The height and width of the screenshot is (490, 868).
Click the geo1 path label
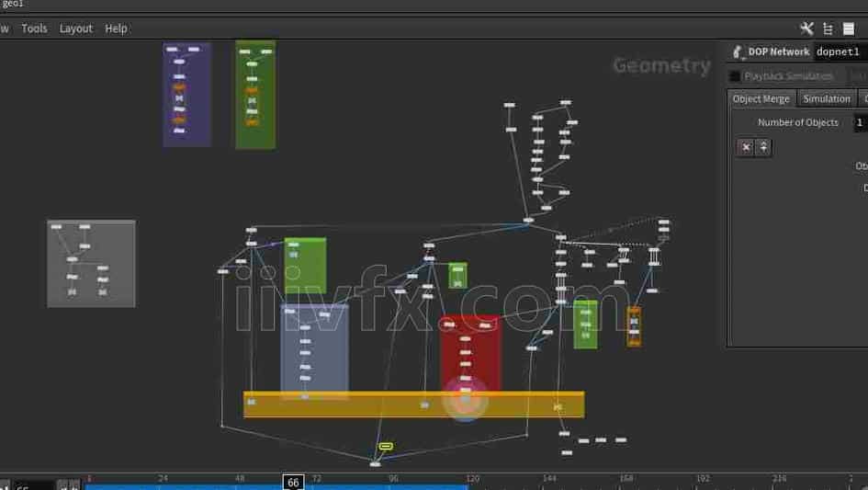(x=12, y=4)
